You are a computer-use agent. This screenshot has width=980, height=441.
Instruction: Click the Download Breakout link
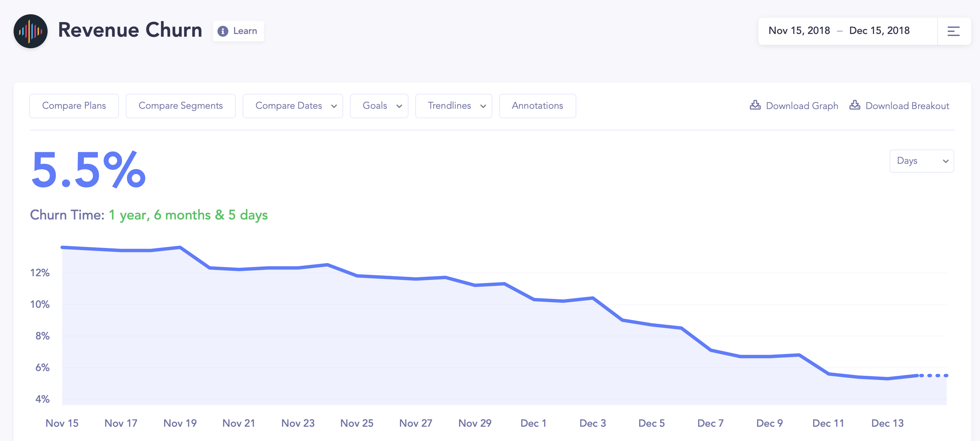(907, 106)
